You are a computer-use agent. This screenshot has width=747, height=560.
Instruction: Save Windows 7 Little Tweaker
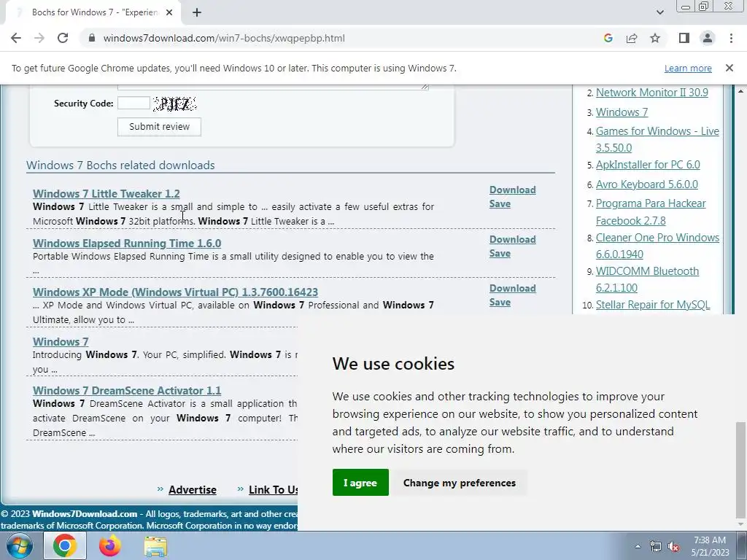pyautogui.click(x=500, y=204)
